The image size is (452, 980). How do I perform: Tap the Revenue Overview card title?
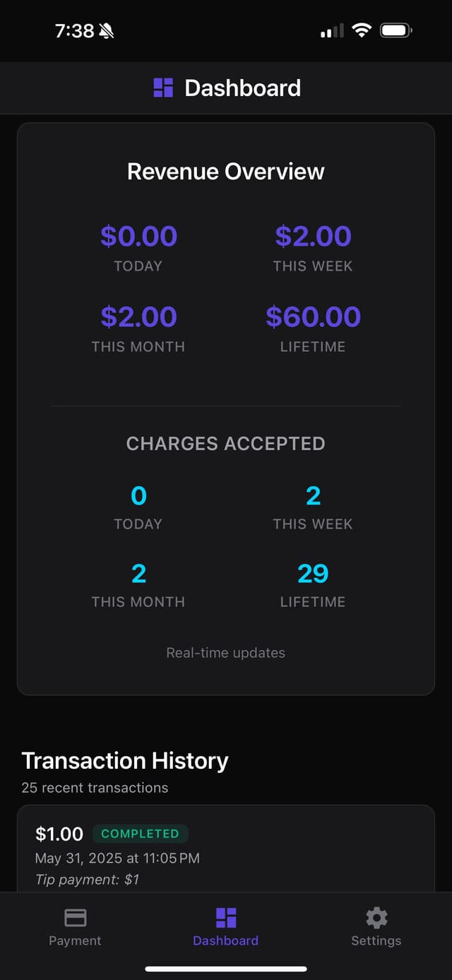225,171
